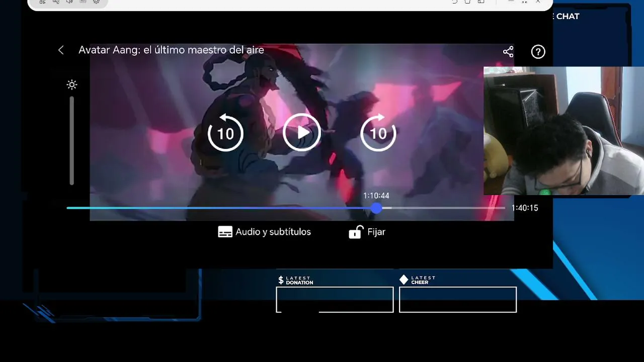Skip forward 10 seconds

tap(378, 133)
